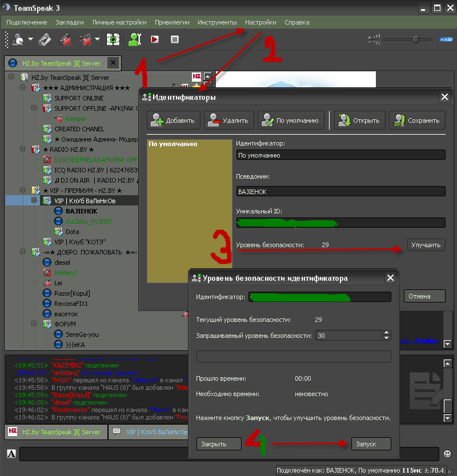
Task: Open the Подключение menu
Action: pyautogui.click(x=27, y=22)
